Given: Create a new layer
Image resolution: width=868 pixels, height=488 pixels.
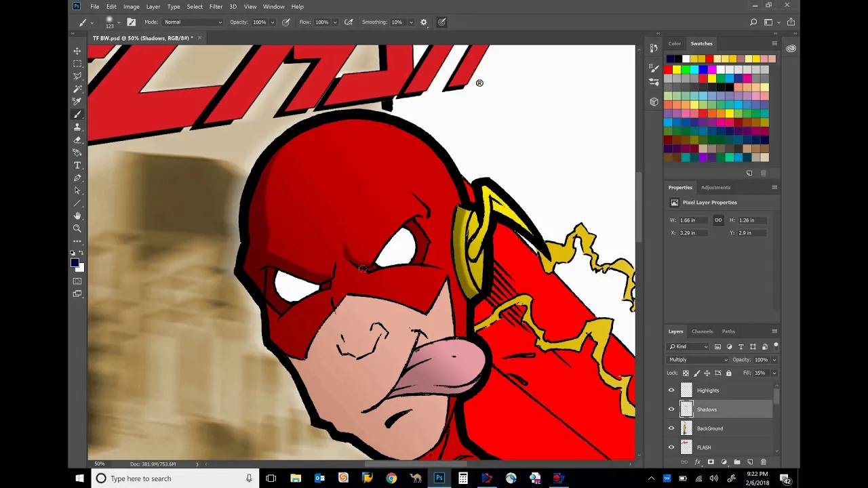Looking at the screenshot, I should [750, 462].
